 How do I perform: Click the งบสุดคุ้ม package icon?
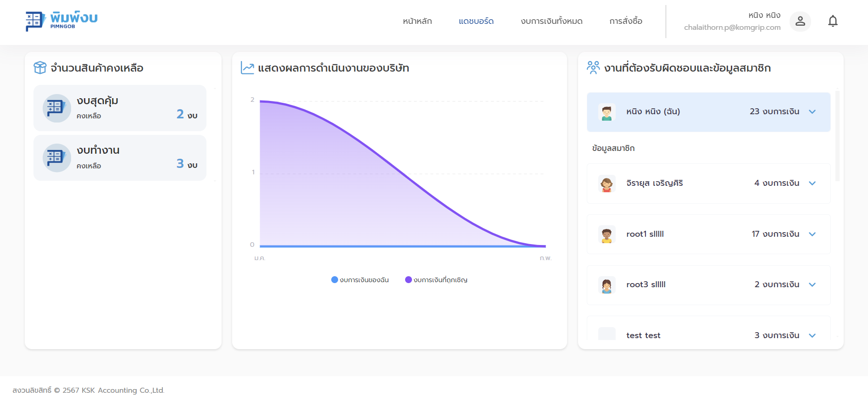[56, 108]
